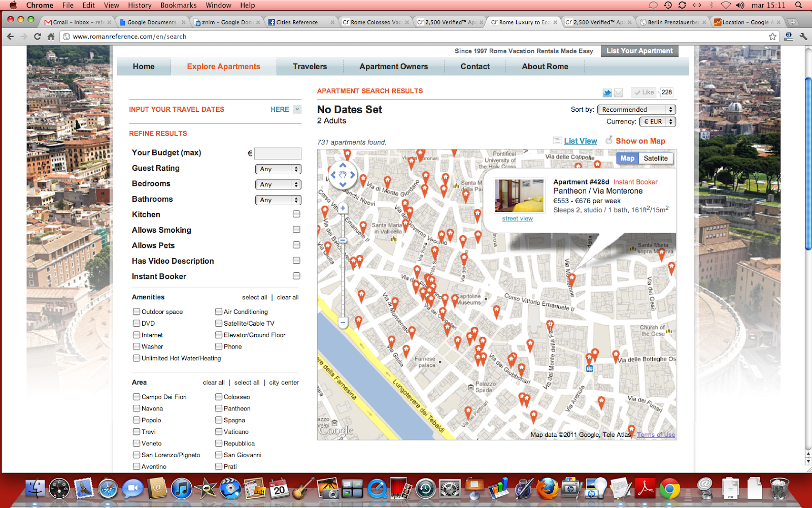812x508 pixels.
Task: Click the List View icon
Action: tap(557, 141)
